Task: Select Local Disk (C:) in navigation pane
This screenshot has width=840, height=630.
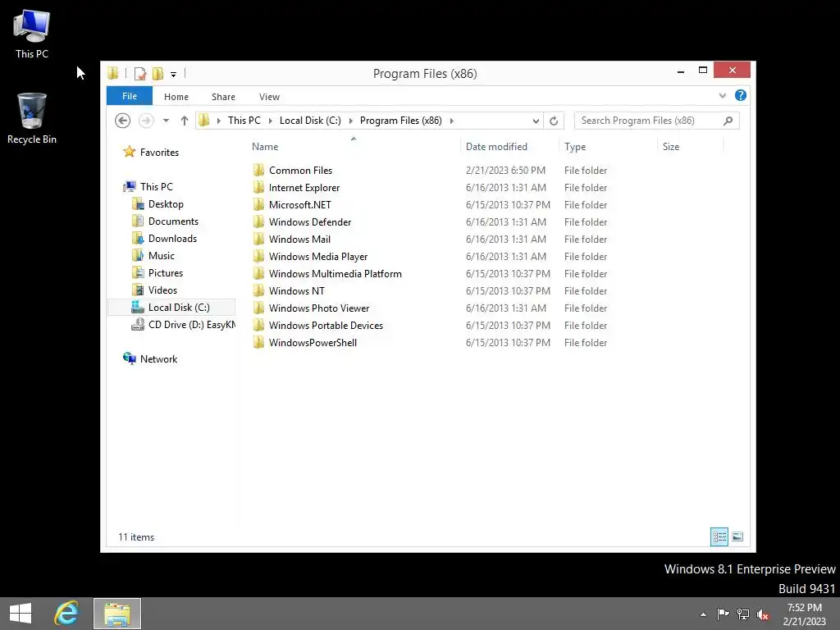Action: point(171,307)
